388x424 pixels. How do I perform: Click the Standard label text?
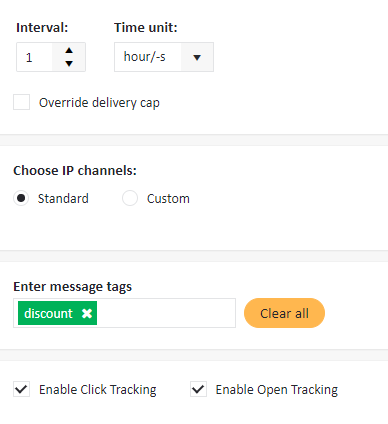point(63,199)
